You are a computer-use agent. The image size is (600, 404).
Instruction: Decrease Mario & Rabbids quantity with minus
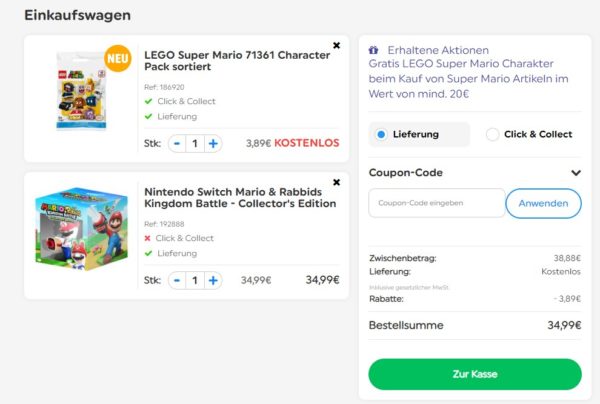click(x=176, y=280)
